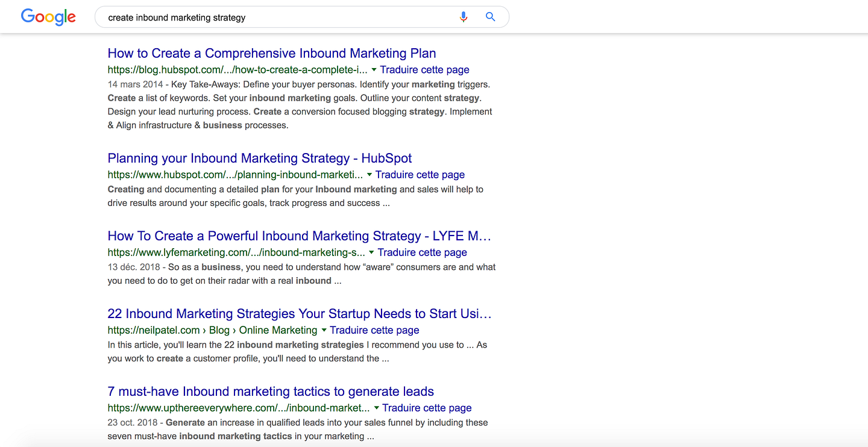Open '22 Inbound Marketing Strategies' Neil Patel result
868x447 pixels.
click(x=299, y=314)
